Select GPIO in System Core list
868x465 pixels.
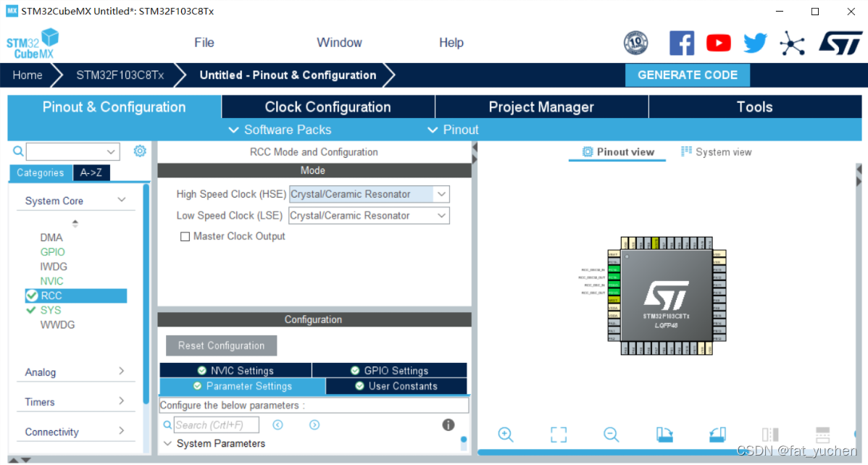point(53,252)
